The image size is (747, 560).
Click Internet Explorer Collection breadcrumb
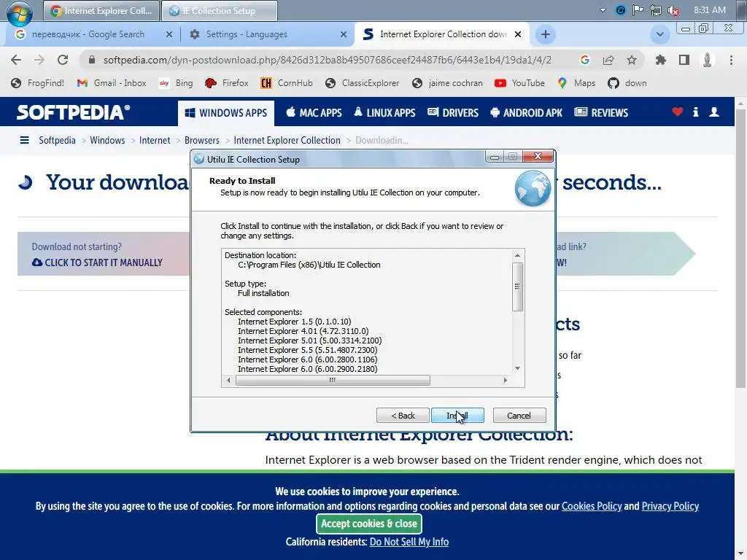pyautogui.click(x=287, y=141)
